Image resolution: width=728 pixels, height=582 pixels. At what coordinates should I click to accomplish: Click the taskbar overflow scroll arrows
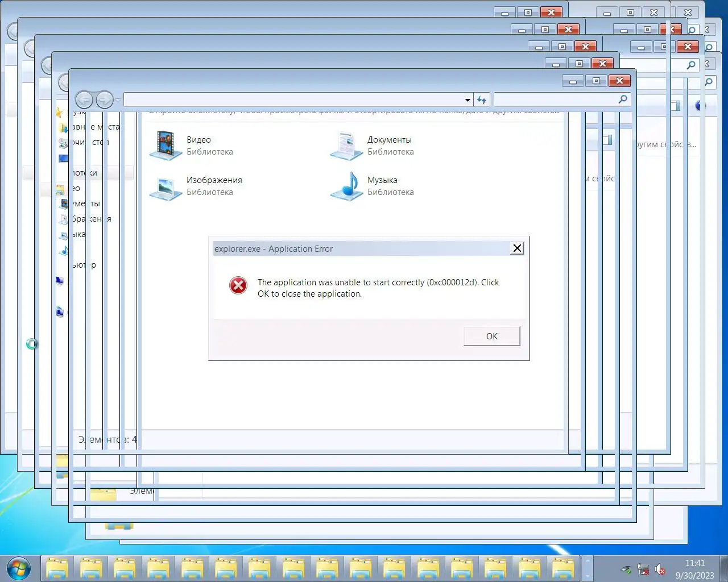pos(588,568)
